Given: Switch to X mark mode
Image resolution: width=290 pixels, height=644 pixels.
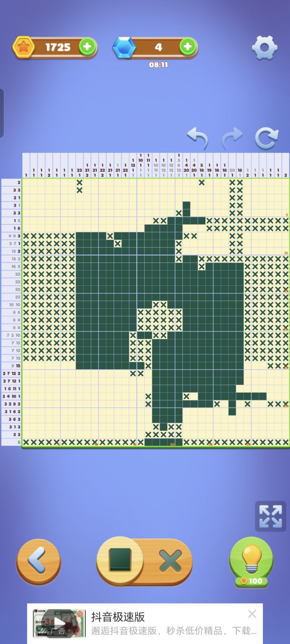Looking at the screenshot, I should [170, 561].
